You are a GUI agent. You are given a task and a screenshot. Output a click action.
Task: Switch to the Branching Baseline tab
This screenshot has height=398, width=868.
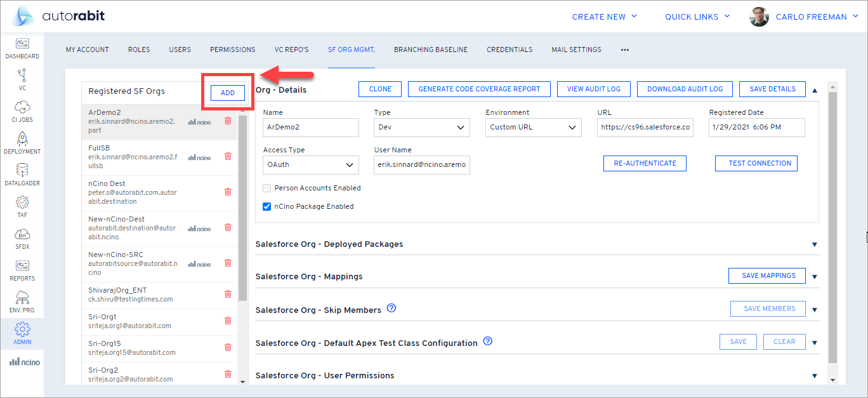click(x=430, y=50)
